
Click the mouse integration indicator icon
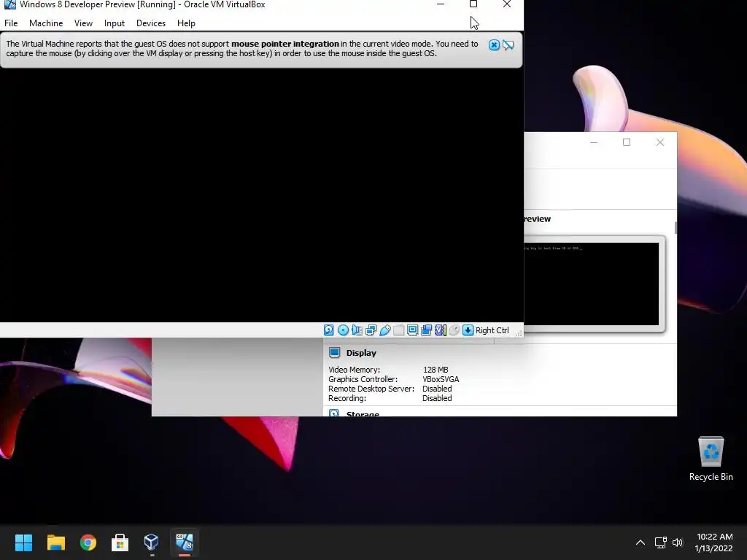(x=454, y=330)
